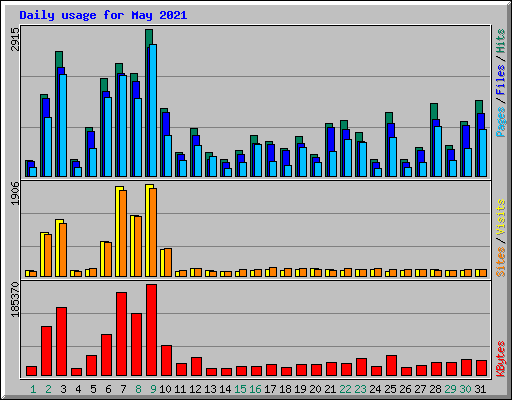Click day 18 on the x-axis

pos(285,389)
